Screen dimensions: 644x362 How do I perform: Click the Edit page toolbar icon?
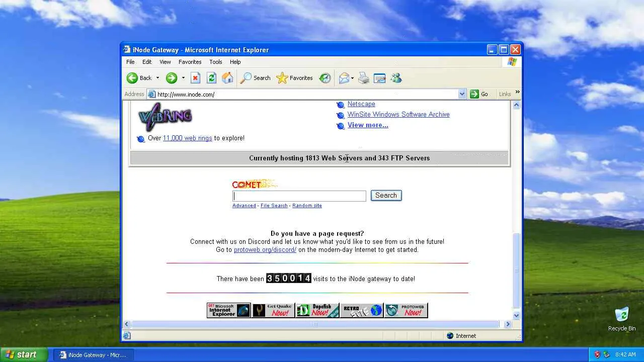tap(380, 78)
